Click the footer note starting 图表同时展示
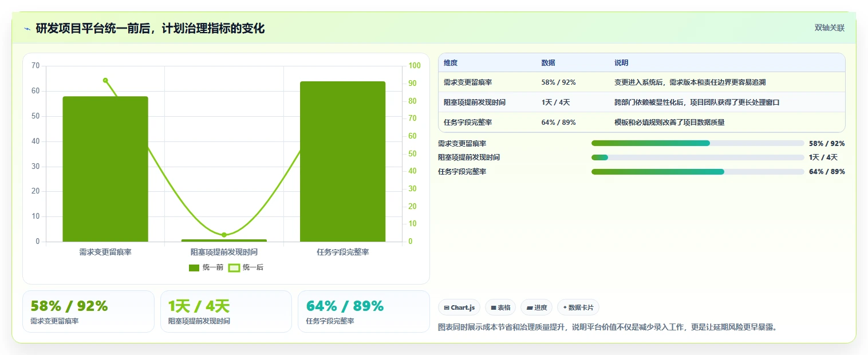The height and width of the screenshot is (355, 868). (x=607, y=328)
